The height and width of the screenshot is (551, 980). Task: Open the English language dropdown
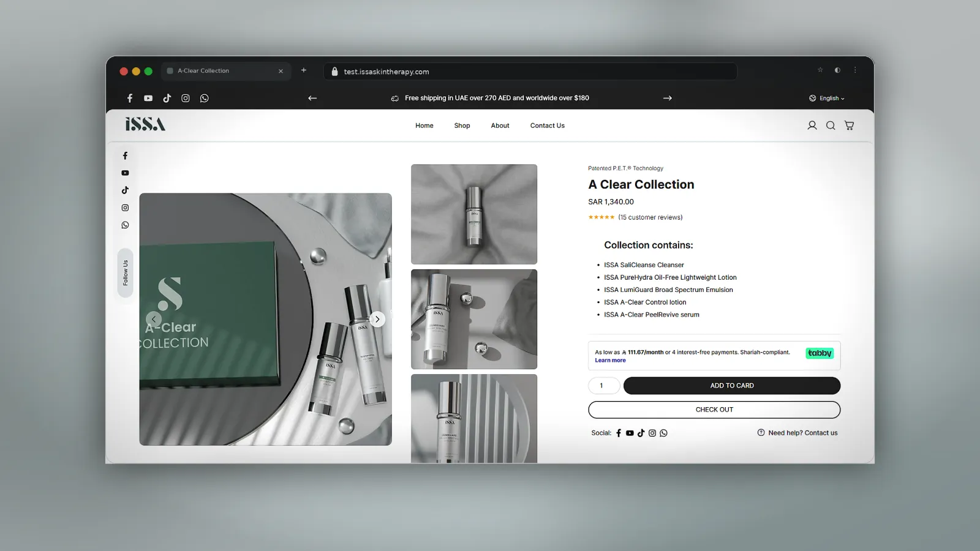pos(827,98)
